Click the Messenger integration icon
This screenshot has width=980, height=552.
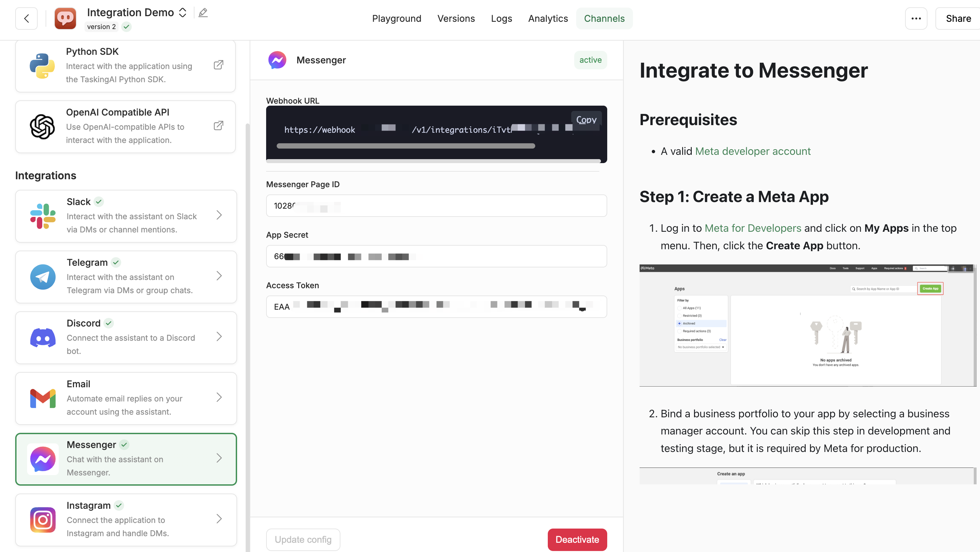click(42, 459)
